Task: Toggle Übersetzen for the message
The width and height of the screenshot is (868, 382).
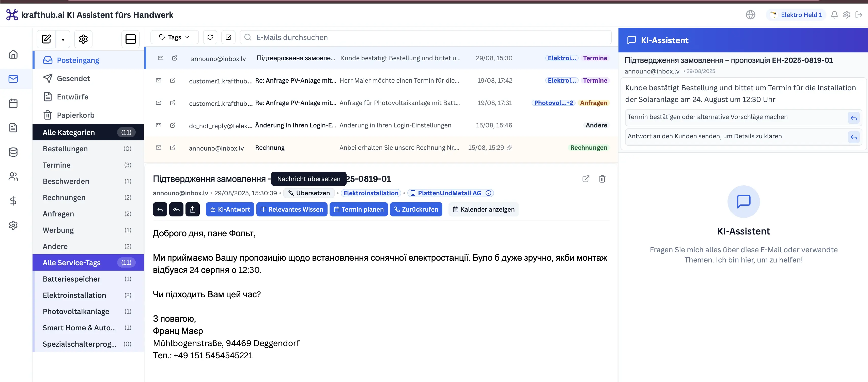Action: click(309, 193)
